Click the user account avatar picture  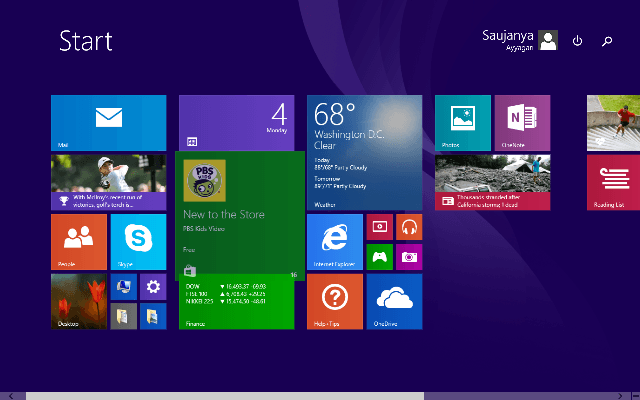click(x=548, y=40)
